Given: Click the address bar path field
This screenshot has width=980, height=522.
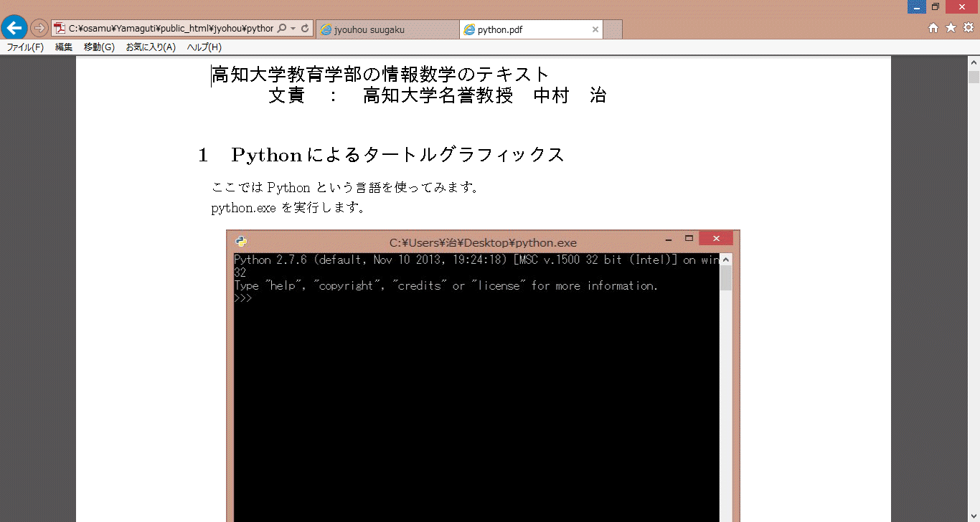Looking at the screenshot, I should pos(171,29).
